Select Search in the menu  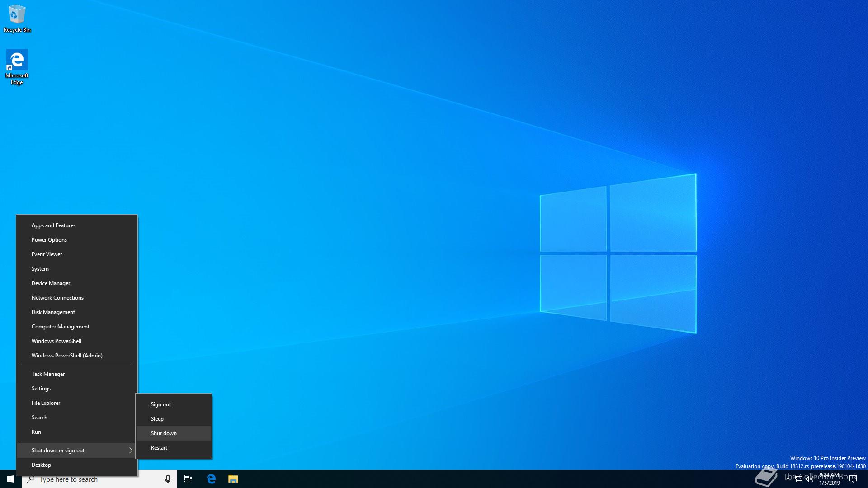click(x=77, y=418)
